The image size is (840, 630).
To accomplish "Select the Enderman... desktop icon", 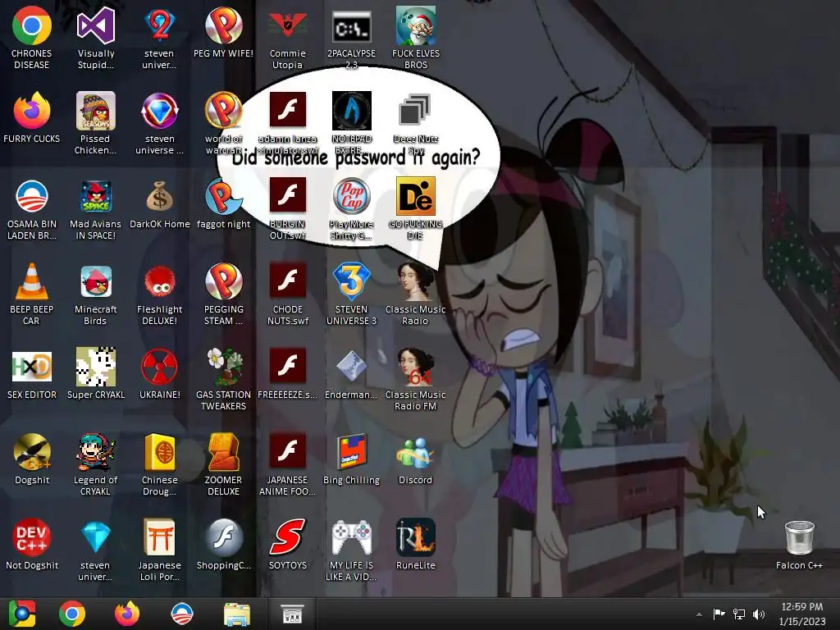I will click(x=351, y=375).
